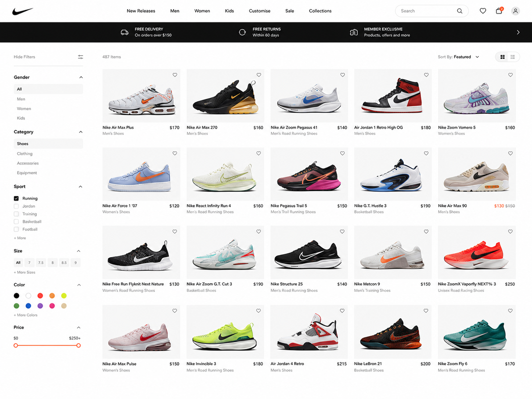Favourite the Nike Invincible 3
Image resolution: width=532 pixels, height=399 pixels.
click(x=259, y=311)
